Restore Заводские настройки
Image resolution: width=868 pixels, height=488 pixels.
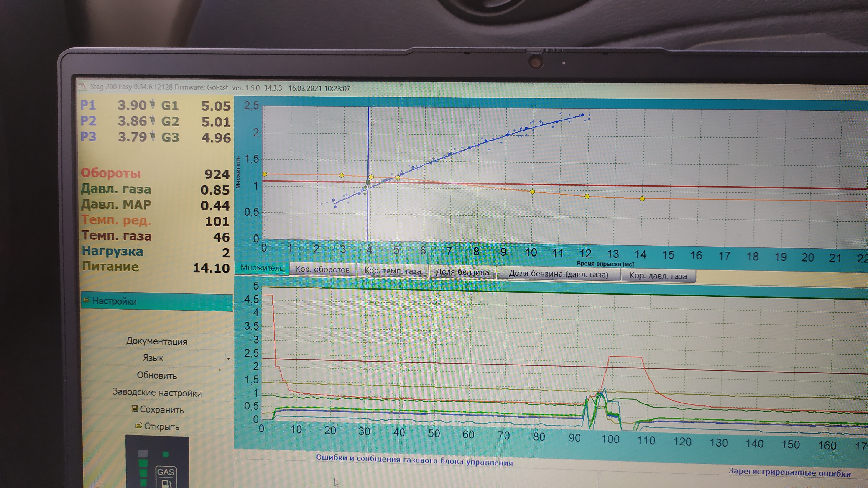click(157, 392)
